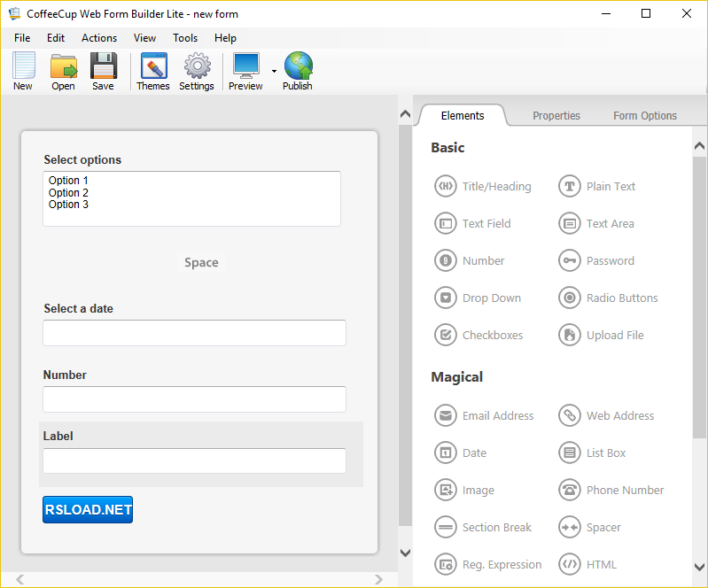Open an existing form with Open icon
Screen dimensions: 708x588
tap(63, 71)
